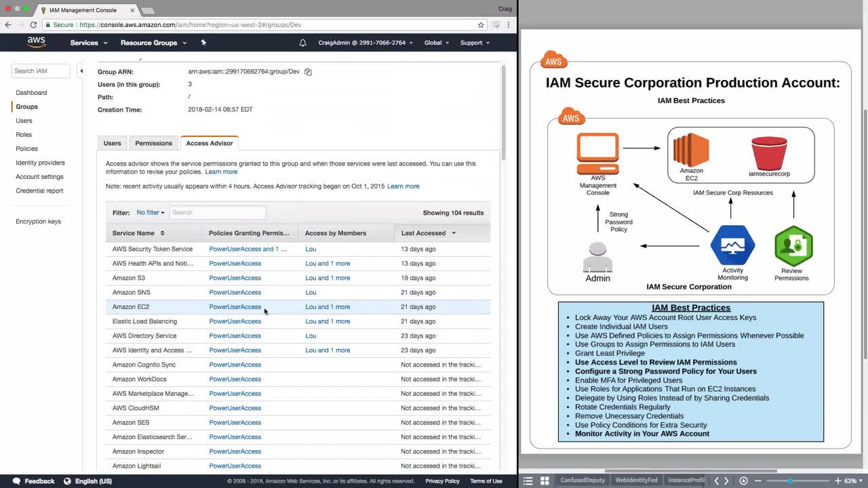Click the AWS logo home icon
The width and height of the screenshot is (868, 488).
pos(36,42)
